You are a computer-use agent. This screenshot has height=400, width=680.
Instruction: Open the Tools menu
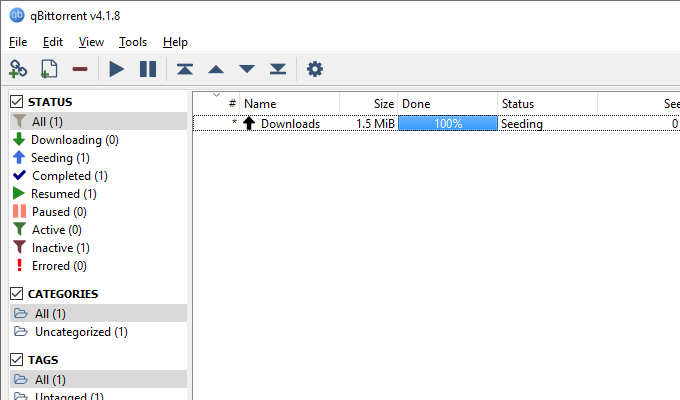click(133, 42)
